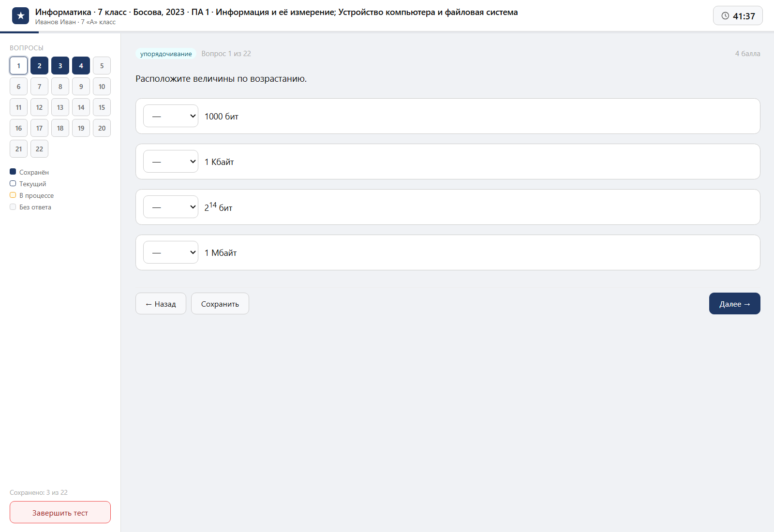The width and height of the screenshot is (774, 532).
Task: Click the star logo icon in the header
Action: (x=20, y=16)
